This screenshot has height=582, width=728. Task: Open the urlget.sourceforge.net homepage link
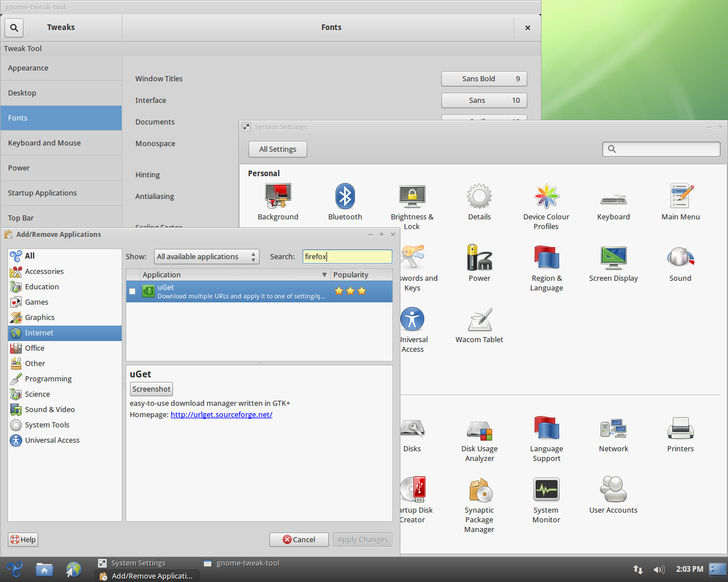pos(221,415)
